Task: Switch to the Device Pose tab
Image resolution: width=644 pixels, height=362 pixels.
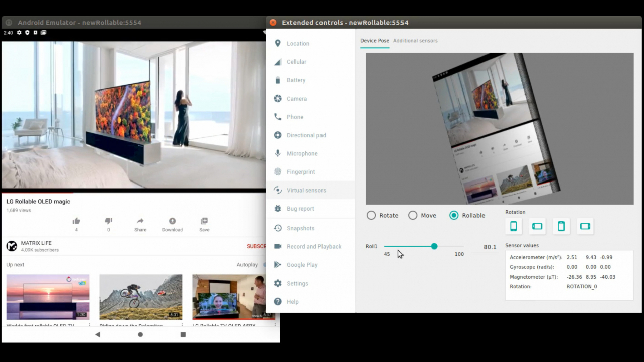Action: [375, 41]
